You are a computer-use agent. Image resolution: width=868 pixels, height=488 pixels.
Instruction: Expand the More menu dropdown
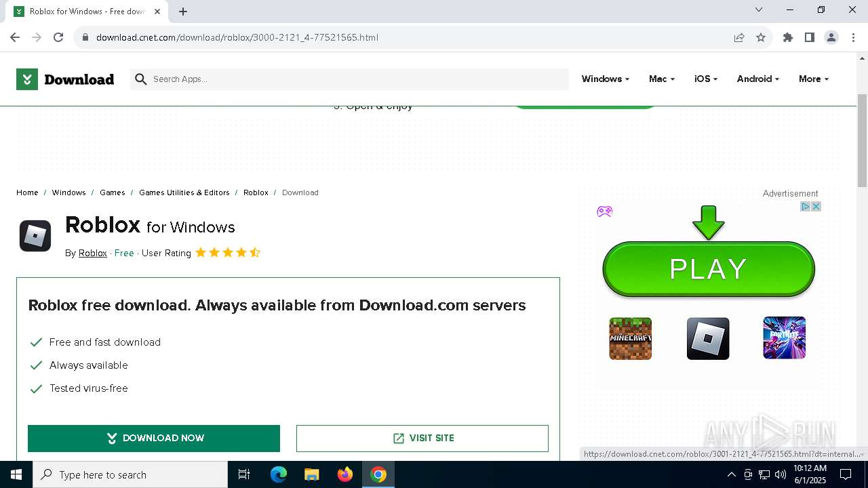(x=814, y=79)
